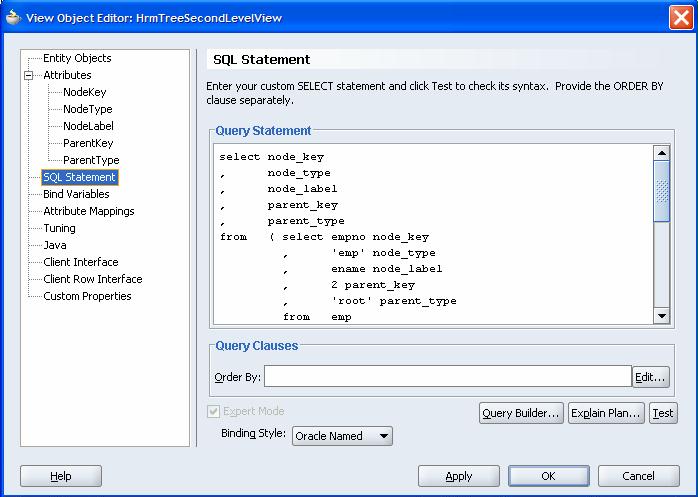Click the Explain Plan... button
Viewport: 698px width, 497px height.
606,413
